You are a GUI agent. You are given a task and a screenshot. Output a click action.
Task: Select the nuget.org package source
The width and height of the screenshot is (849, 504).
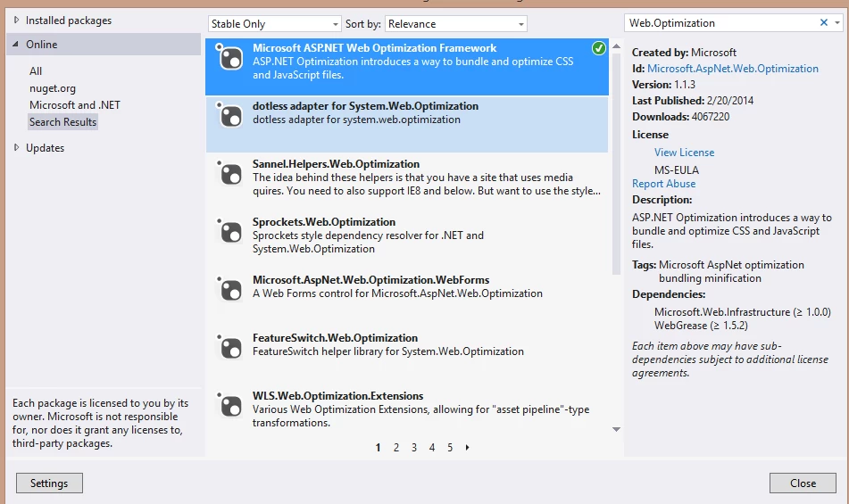click(x=53, y=88)
